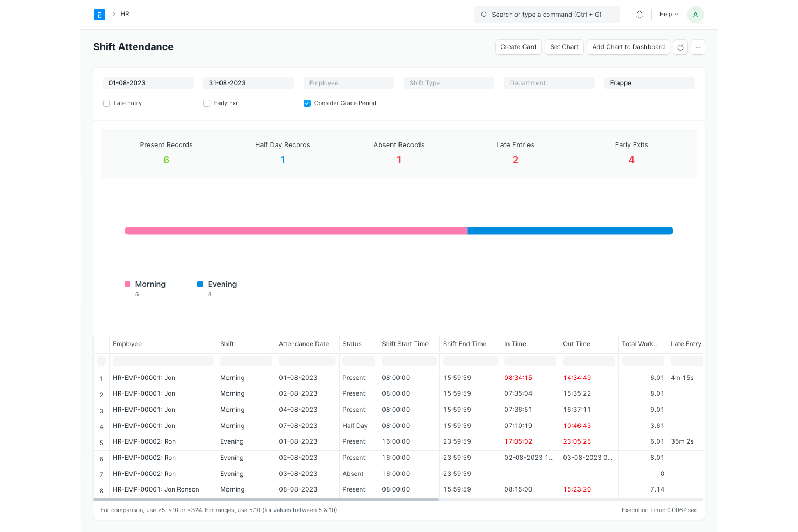Uncheck Consider Grace Period
The width and height of the screenshot is (798, 532).
(307, 103)
